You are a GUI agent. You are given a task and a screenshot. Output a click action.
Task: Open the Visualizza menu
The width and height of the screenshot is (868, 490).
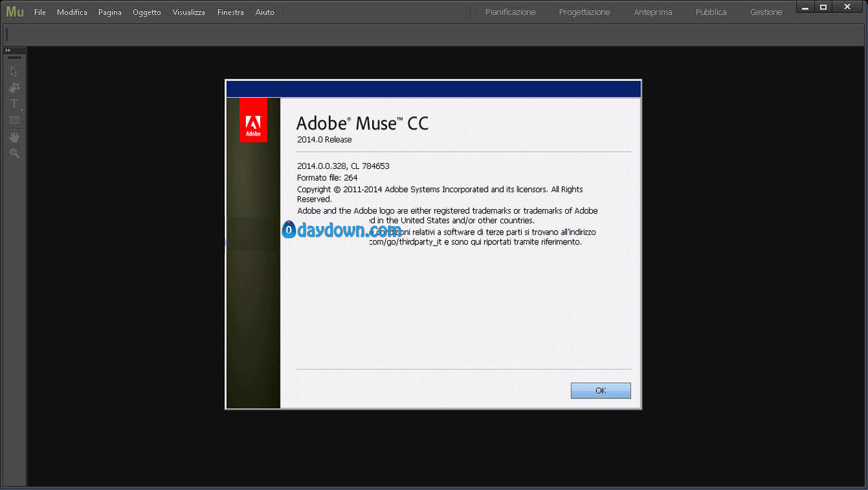[x=189, y=12]
